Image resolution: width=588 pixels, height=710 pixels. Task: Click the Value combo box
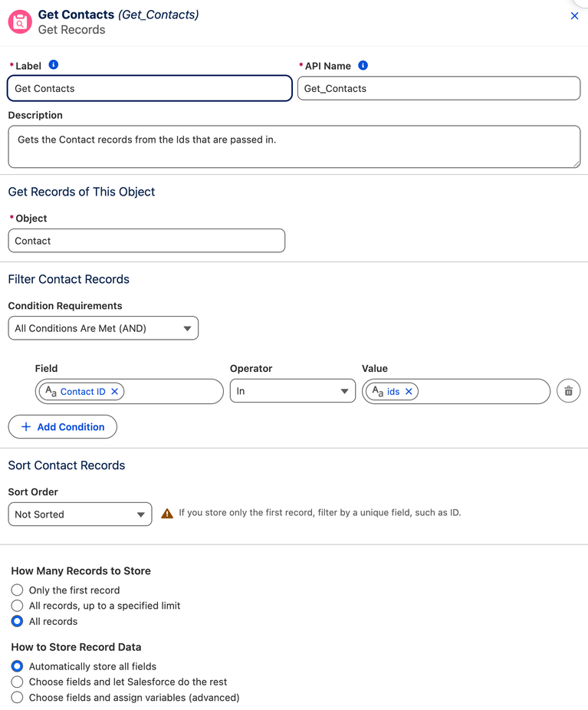click(456, 391)
